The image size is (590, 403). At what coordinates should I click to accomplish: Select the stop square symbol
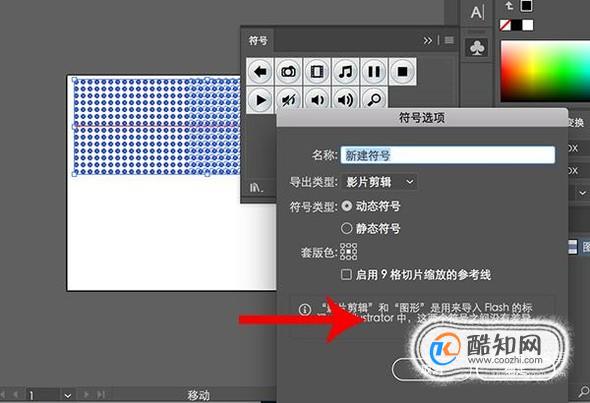click(402, 71)
